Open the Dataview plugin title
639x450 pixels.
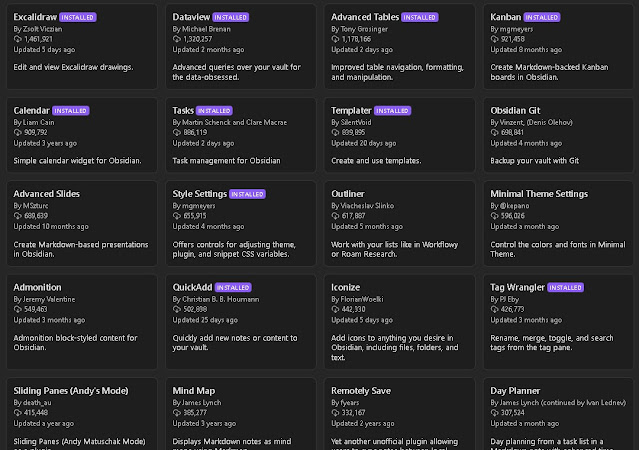tap(191, 17)
